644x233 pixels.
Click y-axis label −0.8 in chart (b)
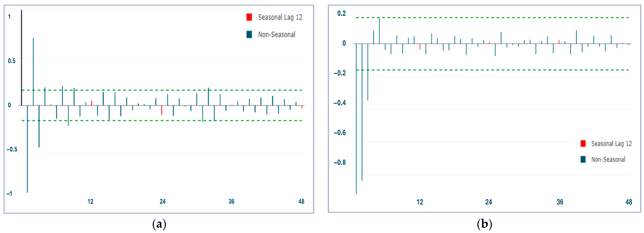click(x=340, y=162)
